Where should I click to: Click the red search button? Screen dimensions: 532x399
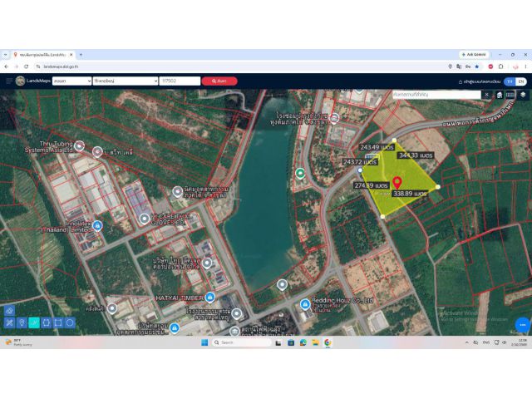[x=219, y=81]
